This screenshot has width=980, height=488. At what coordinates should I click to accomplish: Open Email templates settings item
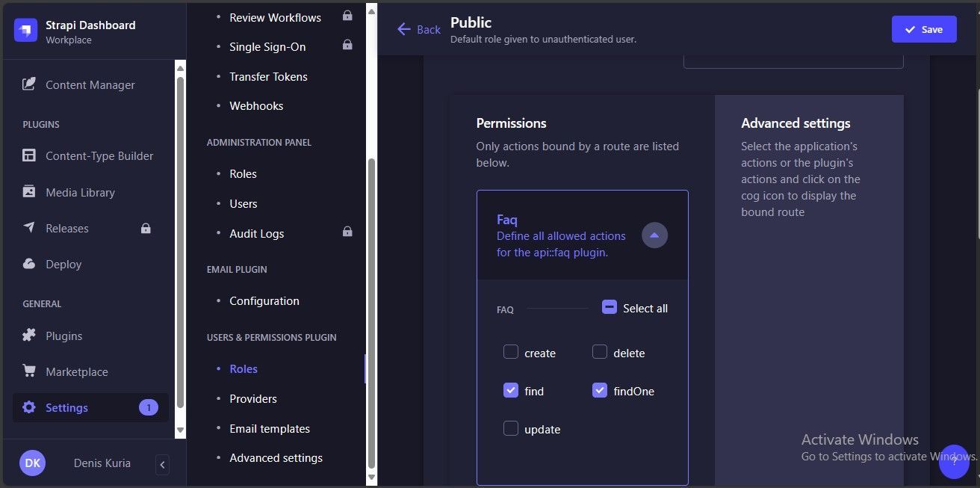tap(270, 428)
